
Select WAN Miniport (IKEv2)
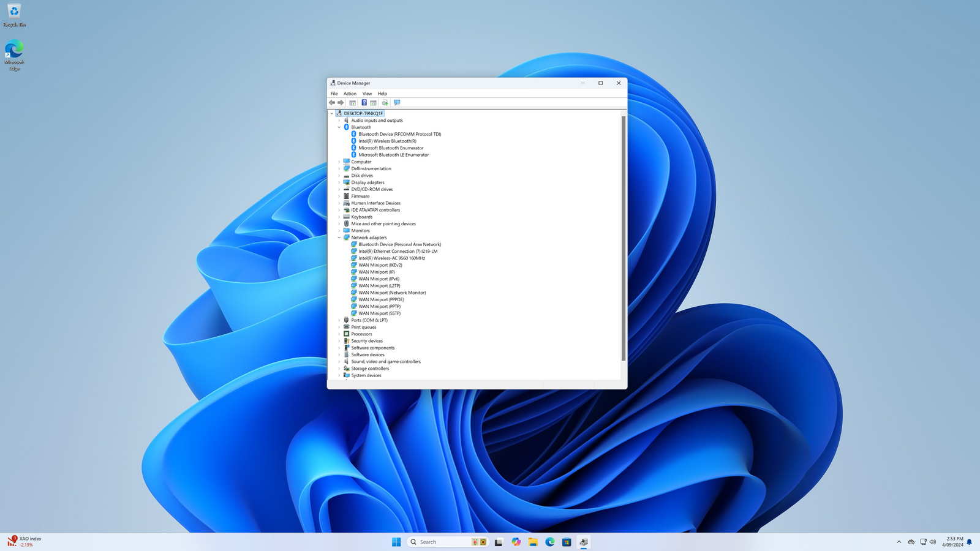[x=380, y=265]
